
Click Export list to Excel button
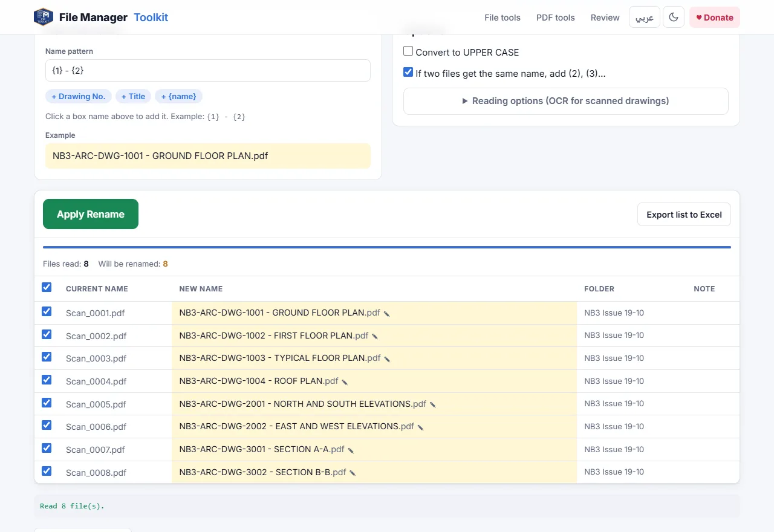pyautogui.click(x=685, y=215)
